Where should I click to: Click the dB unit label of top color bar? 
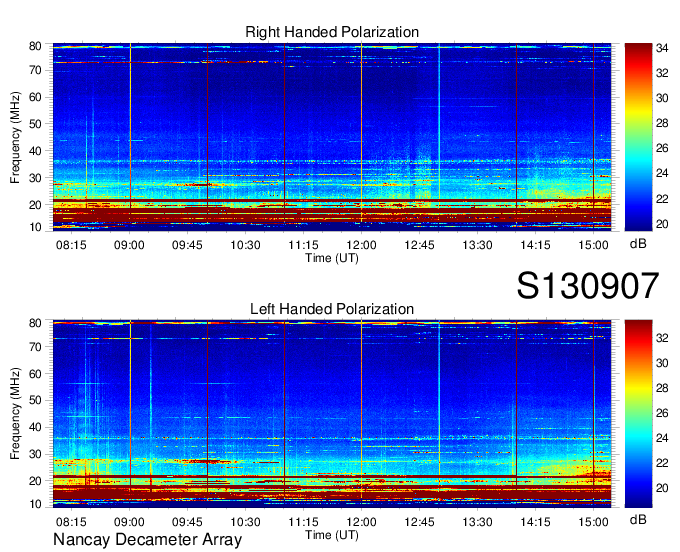click(x=638, y=244)
